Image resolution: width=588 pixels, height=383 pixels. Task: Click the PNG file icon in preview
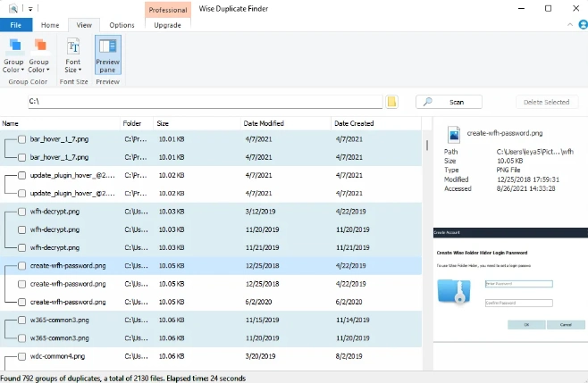(453, 134)
